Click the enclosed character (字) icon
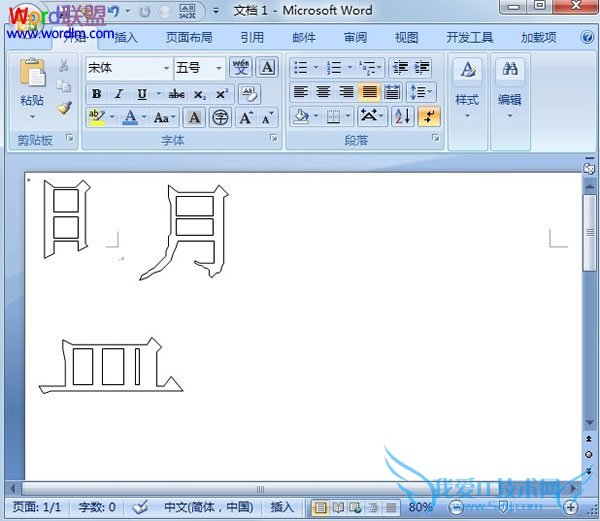This screenshot has height=521, width=600. coord(220,118)
